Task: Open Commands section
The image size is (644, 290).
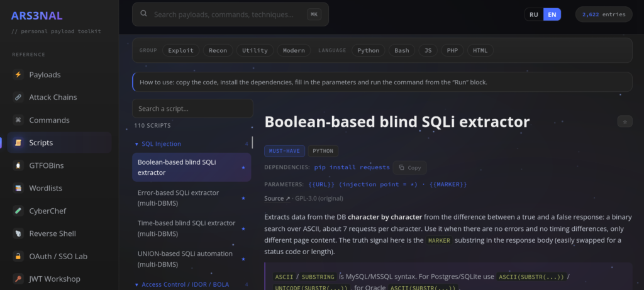Action: pos(59,120)
